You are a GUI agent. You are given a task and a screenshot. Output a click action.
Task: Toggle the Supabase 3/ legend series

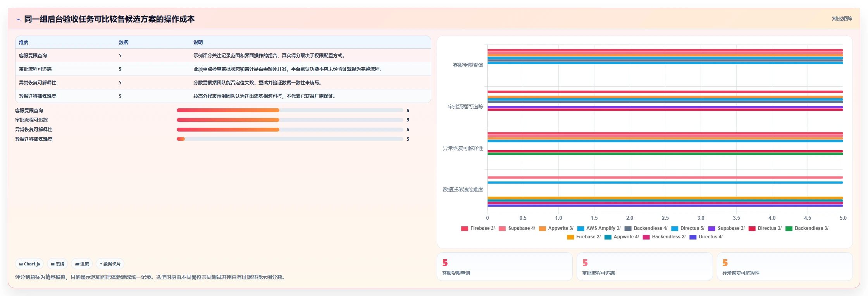click(x=727, y=228)
